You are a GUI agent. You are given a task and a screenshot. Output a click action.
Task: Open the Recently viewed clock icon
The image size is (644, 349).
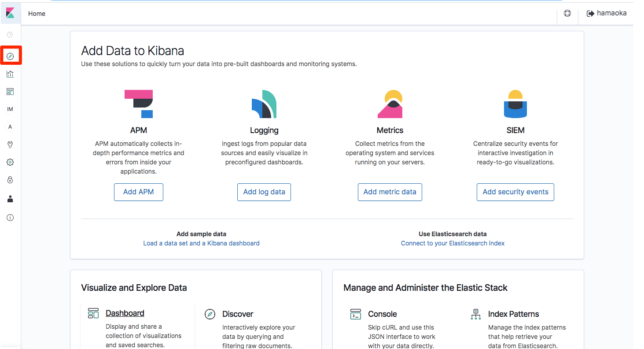point(10,35)
